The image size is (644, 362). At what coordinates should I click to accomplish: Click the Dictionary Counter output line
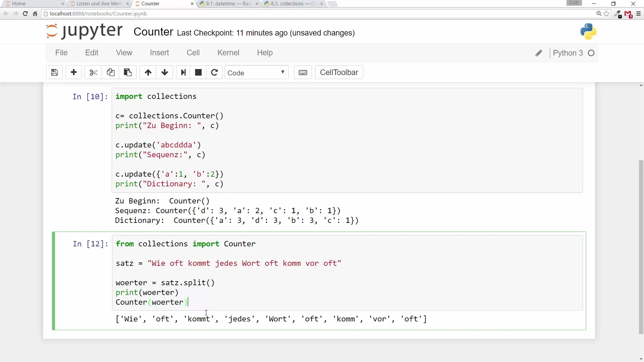point(237,220)
